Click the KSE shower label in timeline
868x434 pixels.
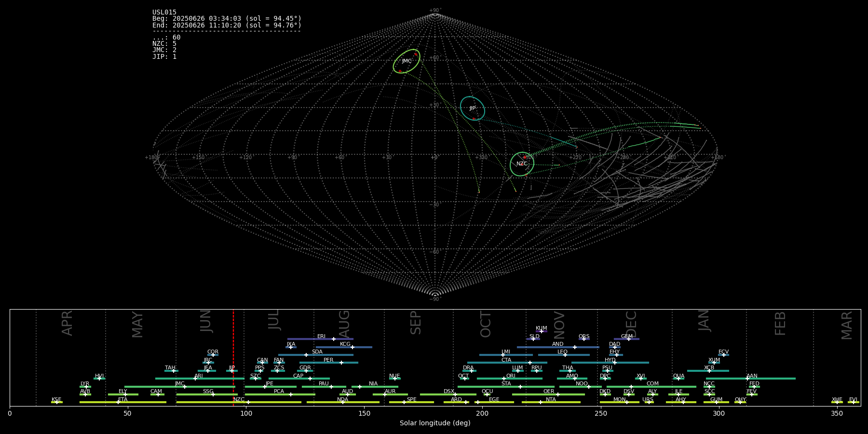[x=56, y=399]
